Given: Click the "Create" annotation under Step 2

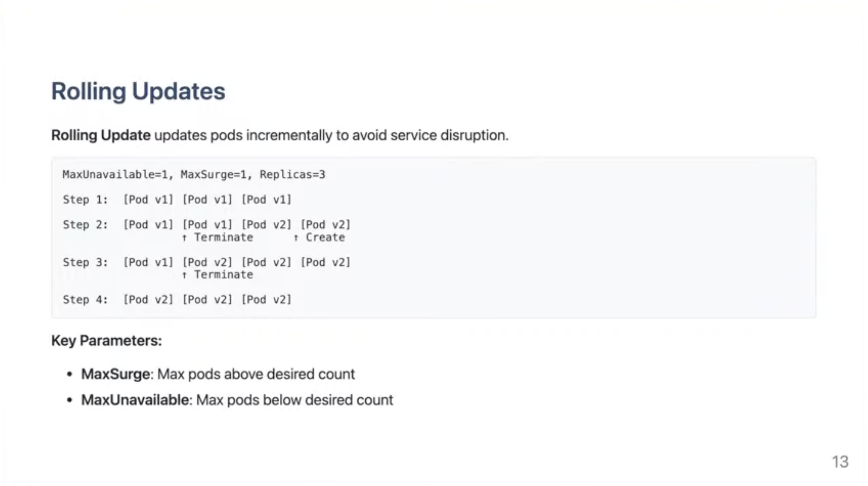Looking at the screenshot, I should pos(325,237).
